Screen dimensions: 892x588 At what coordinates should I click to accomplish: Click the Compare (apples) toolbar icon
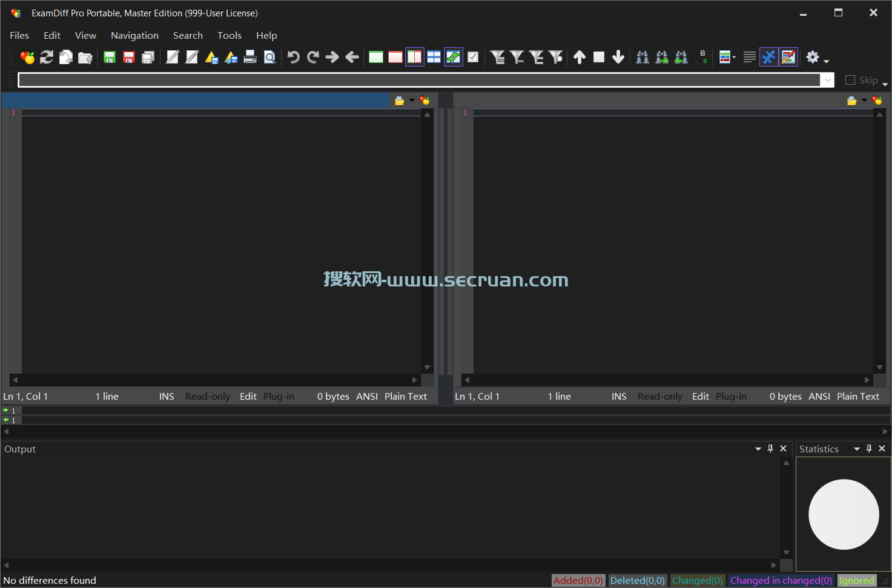tap(27, 57)
